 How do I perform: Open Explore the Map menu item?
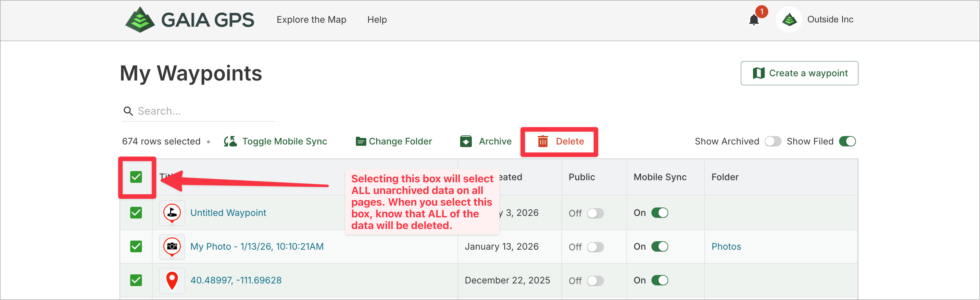point(311,20)
